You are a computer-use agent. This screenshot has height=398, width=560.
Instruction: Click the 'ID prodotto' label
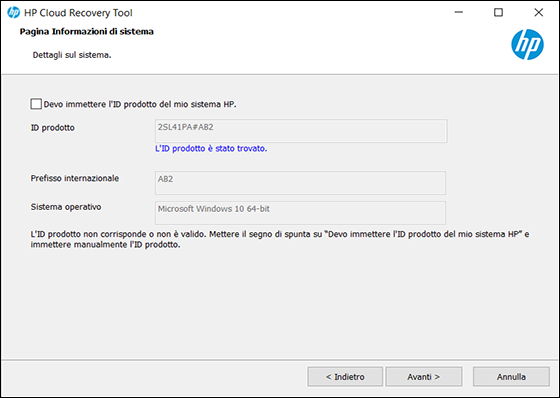(52, 128)
